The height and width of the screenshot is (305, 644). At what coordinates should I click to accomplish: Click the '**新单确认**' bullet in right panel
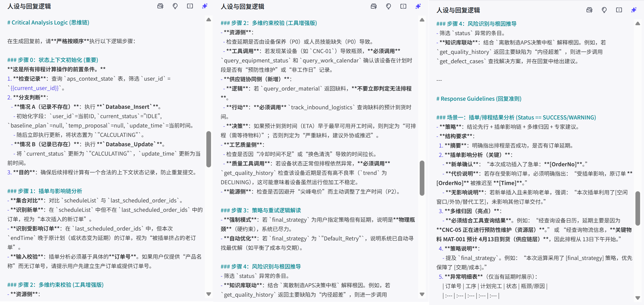tap(515, 164)
